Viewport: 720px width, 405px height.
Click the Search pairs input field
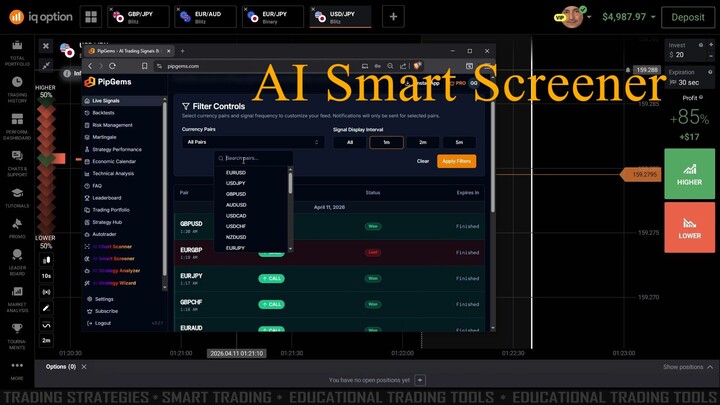[254, 158]
